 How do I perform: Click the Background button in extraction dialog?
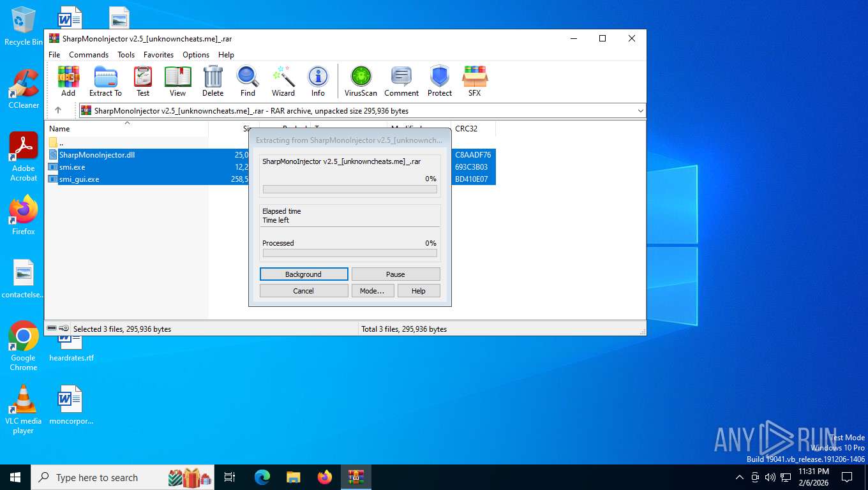pos(304,274)
